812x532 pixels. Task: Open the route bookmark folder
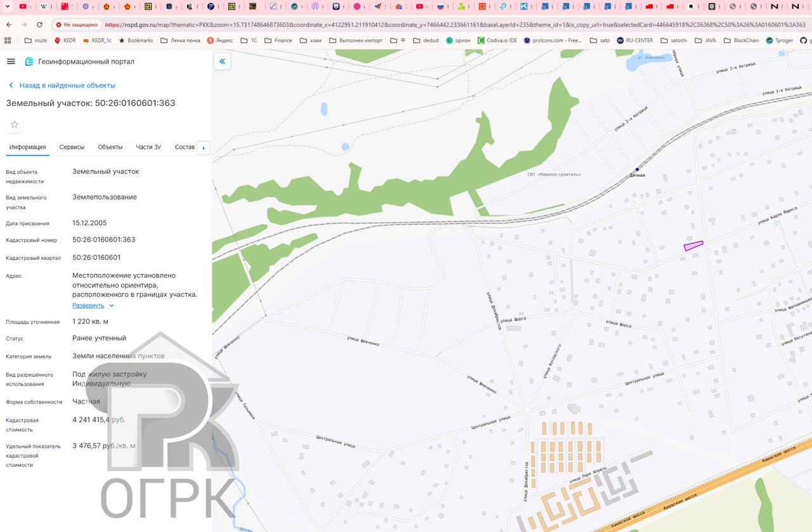click(x=36, y=40)
